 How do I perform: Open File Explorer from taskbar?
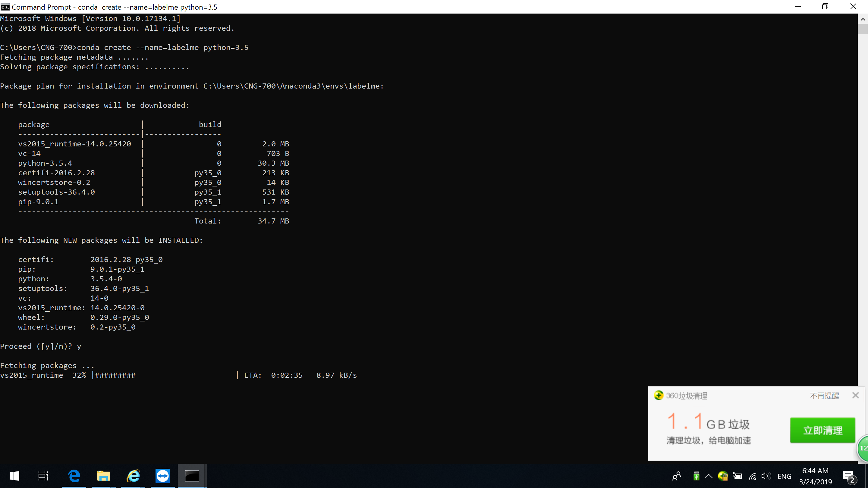click(103, 476)
